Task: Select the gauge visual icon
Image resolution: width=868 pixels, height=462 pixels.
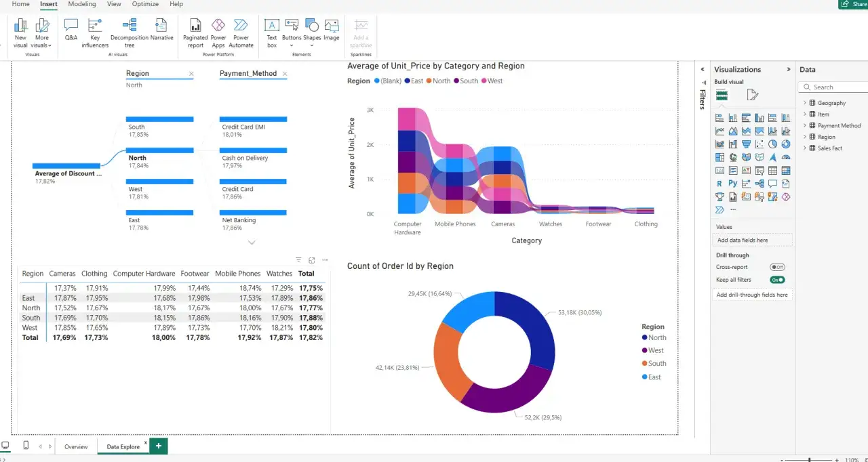Action: [786, 157]
